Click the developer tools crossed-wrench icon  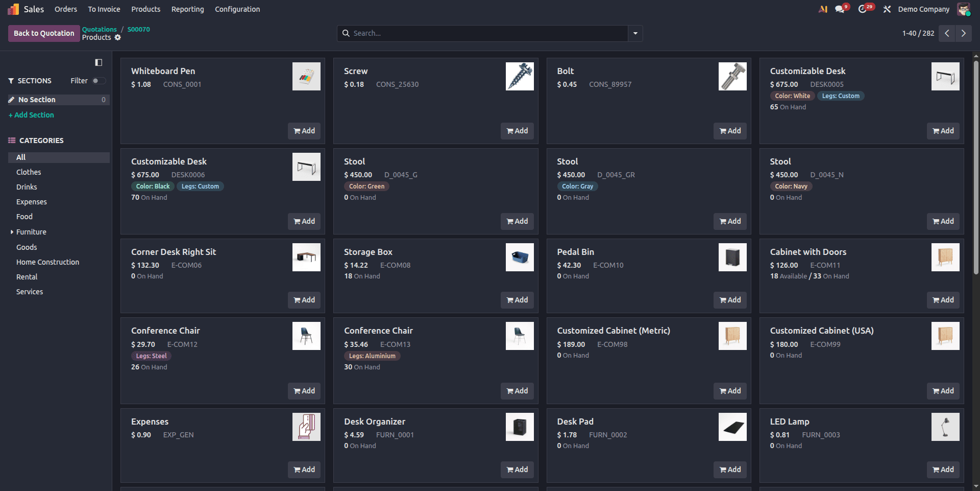pyautogui.click(x=887, y=9)
